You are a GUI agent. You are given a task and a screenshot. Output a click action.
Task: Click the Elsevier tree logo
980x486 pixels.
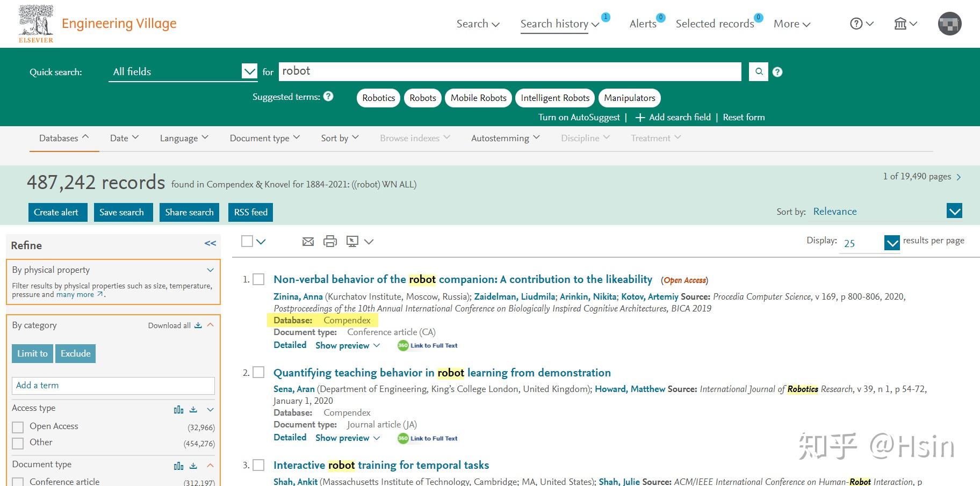36,24
